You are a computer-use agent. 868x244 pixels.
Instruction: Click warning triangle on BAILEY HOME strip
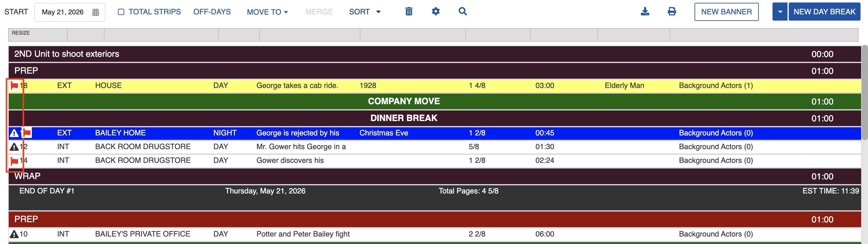point(14,133)
